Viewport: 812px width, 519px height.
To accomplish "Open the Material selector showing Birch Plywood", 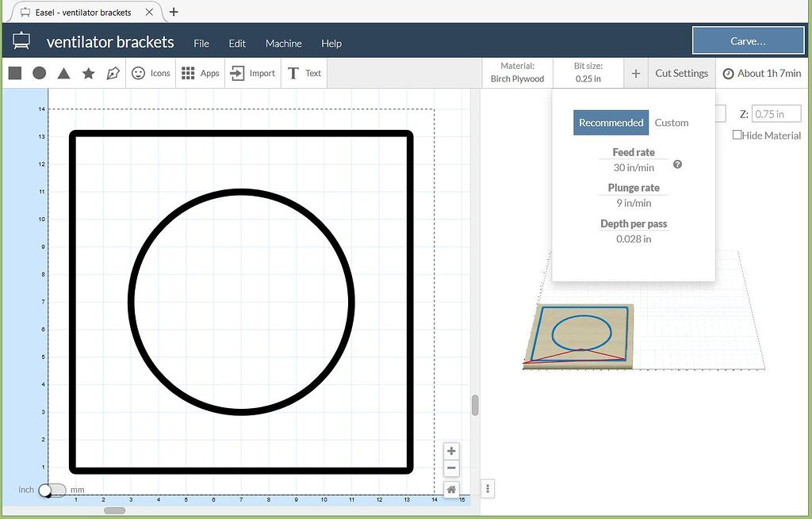I will 517,73.
